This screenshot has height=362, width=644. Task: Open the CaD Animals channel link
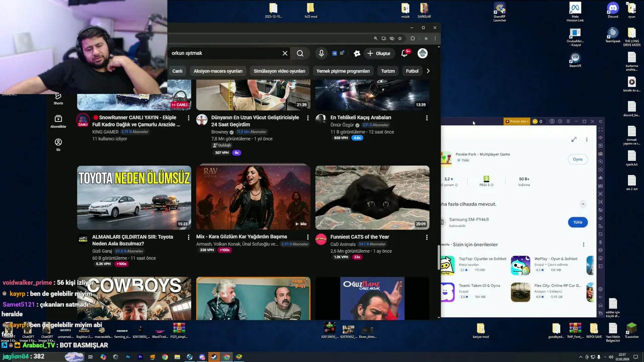point(343,244)
